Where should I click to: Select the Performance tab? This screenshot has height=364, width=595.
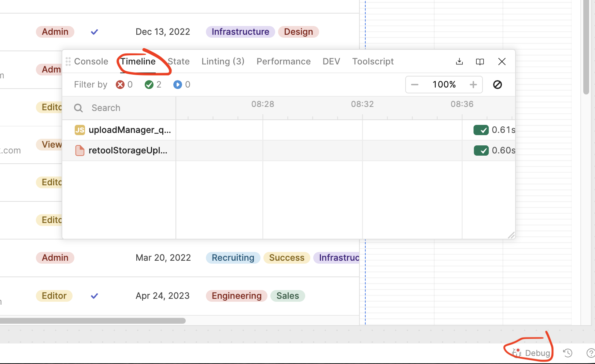[283, 62]
